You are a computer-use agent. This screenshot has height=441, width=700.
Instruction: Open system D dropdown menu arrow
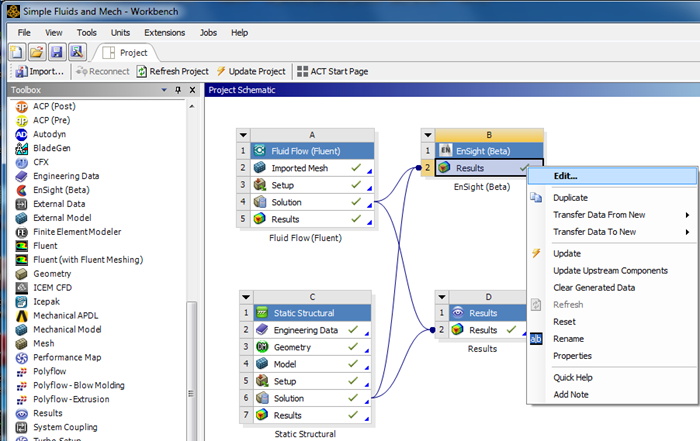point(442,297)
